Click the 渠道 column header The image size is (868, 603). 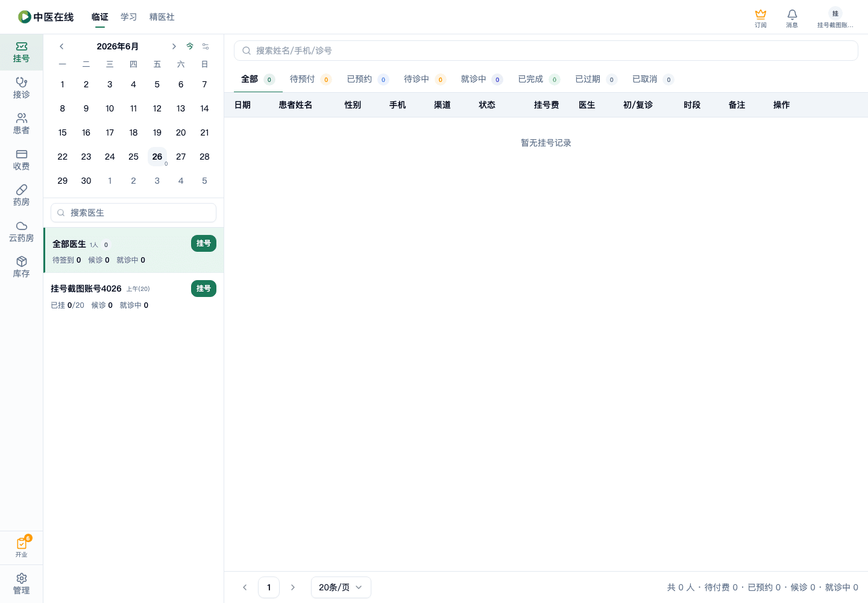[x=442, y=105]
